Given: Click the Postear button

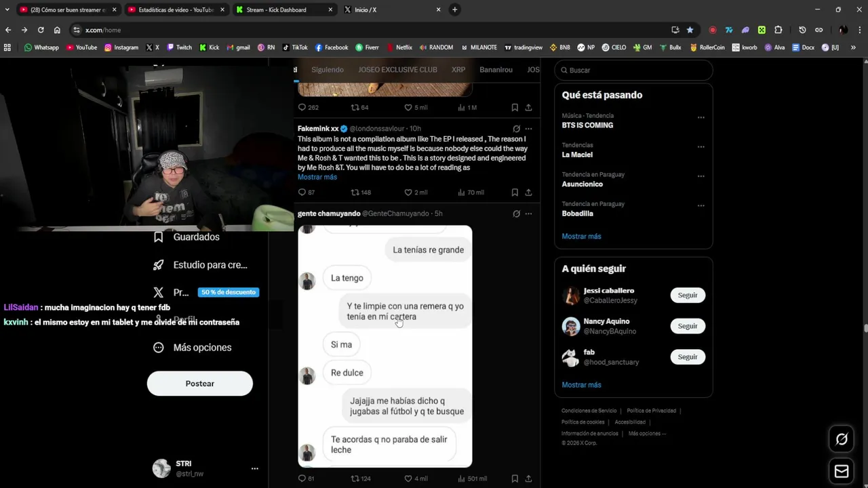Looking at the screenshot, I should (x=200, y=384).
